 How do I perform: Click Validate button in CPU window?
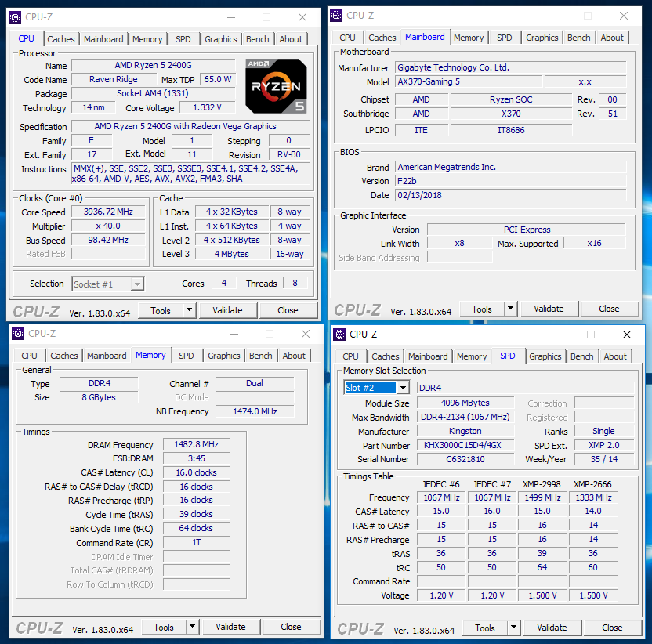click(x=227, y=310)
